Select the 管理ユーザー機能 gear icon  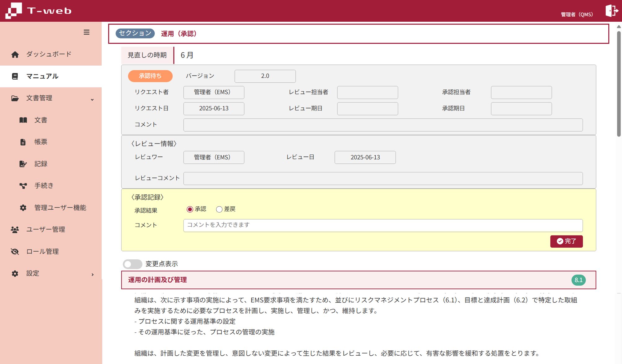click(23, 208)
